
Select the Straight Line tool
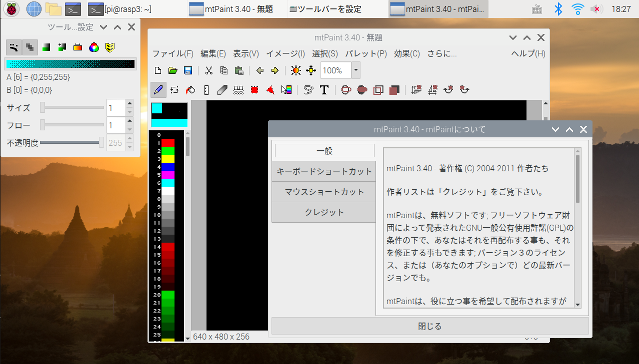206,90
